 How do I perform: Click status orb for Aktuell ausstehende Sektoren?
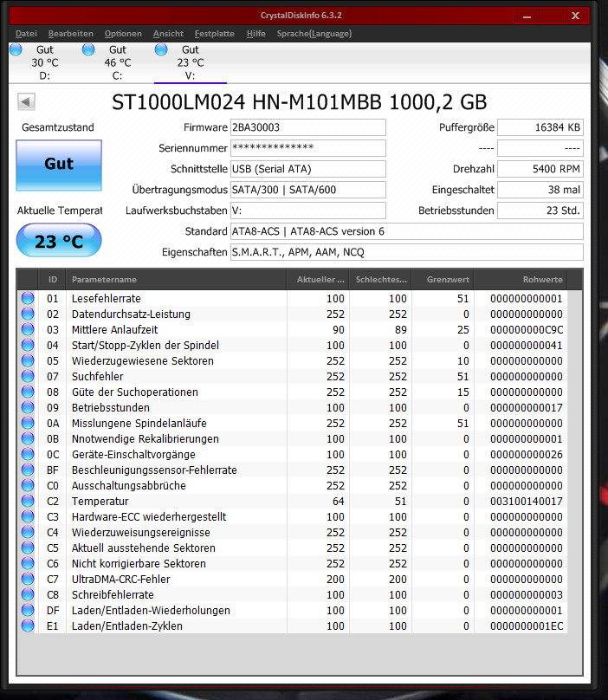coord(28,548)
